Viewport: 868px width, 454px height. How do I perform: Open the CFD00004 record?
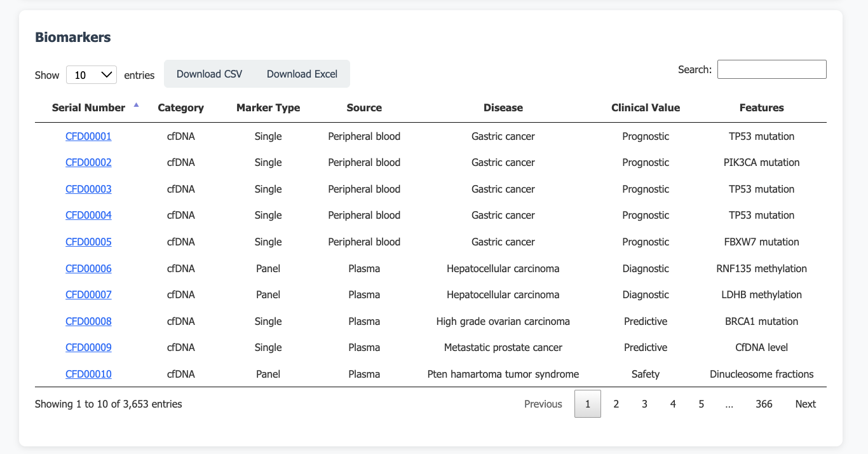click(x=88, y=215)
